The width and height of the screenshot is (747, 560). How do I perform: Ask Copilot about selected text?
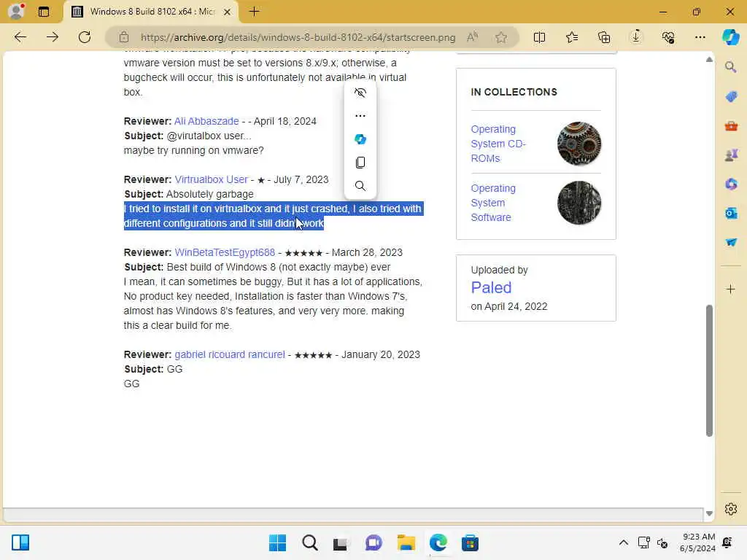pyautogui.click(x=360, y=139)
